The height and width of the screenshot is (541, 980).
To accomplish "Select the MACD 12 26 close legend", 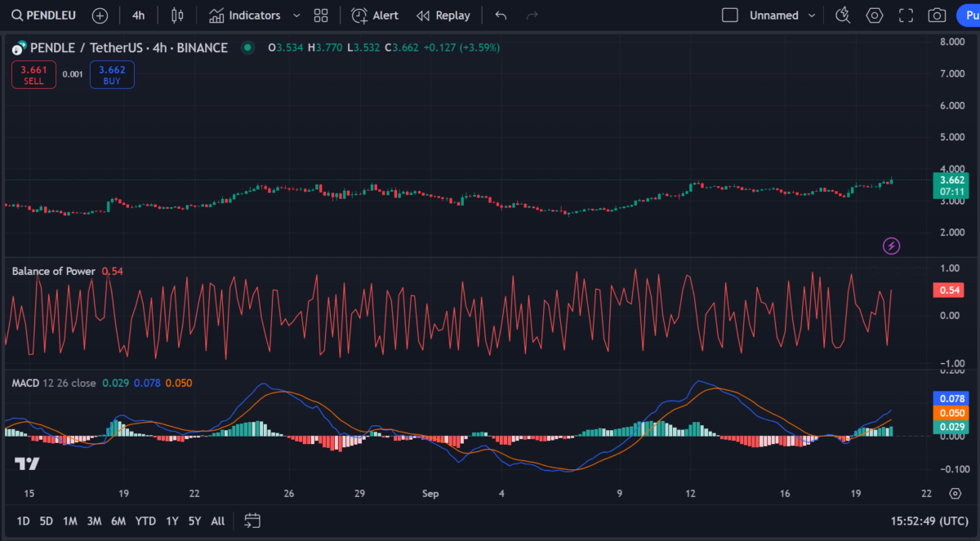I will [x=54, y=383].
